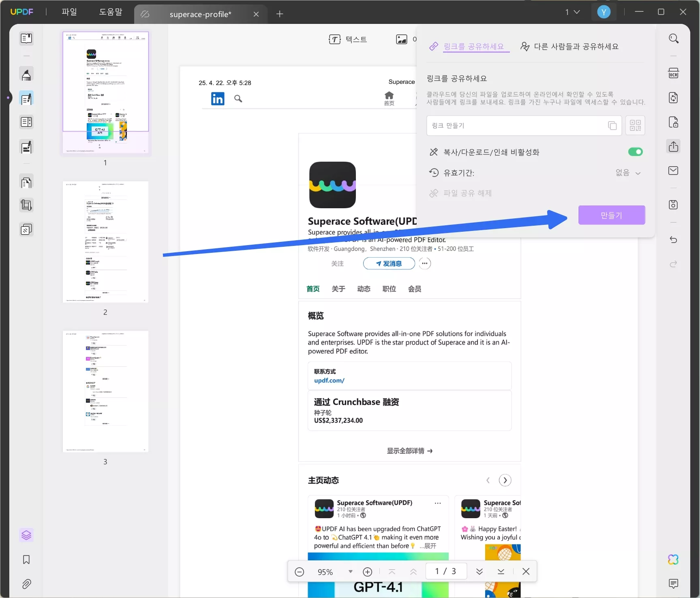Zoom in with the plus button
This screenshot has width=700, height=598.
(368, 572)
